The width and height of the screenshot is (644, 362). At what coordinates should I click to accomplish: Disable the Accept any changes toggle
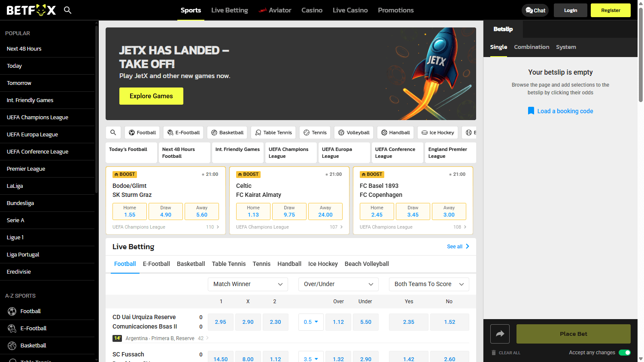625,352
